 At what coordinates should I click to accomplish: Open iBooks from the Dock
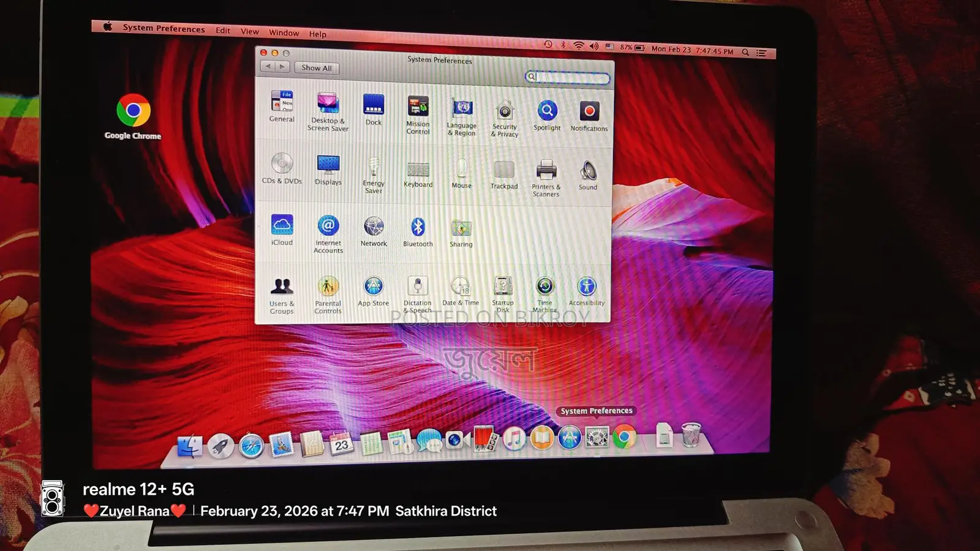pyautogui.click(x=541, y=438)
